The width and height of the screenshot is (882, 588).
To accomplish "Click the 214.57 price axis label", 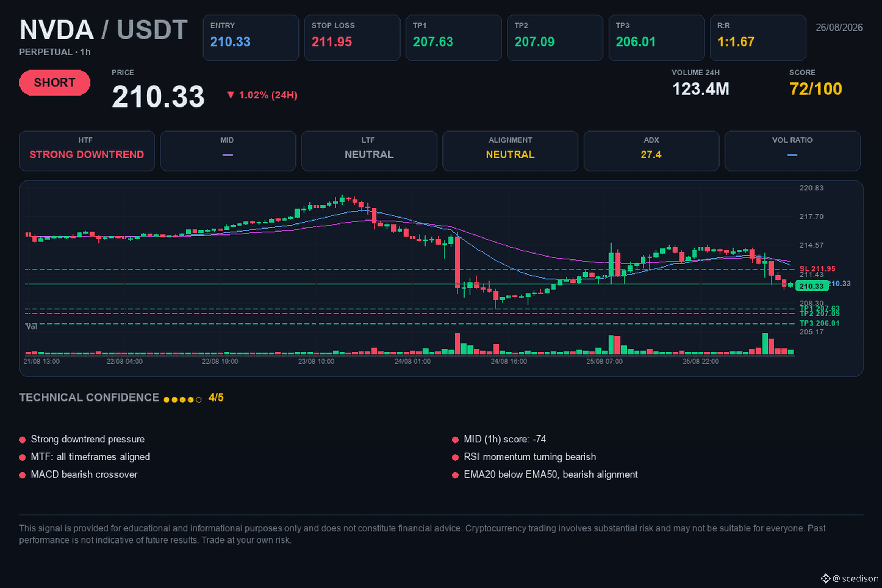I will tap(811, 245).
